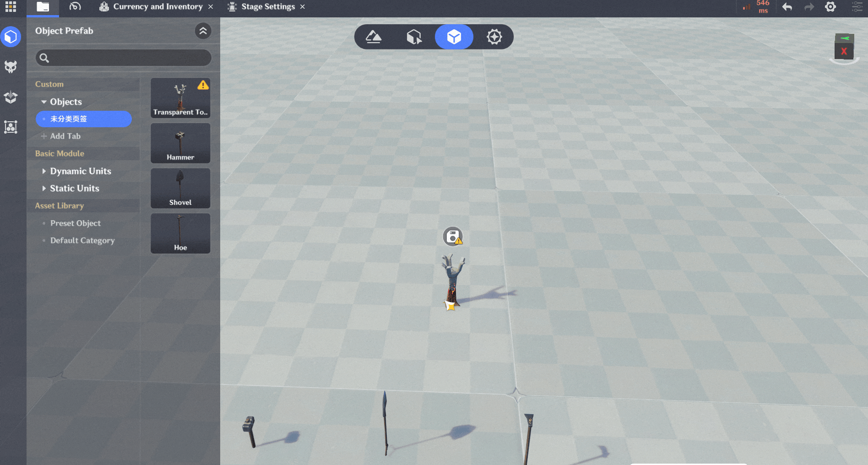868x465 pixels.
Task: Click the Asset Library section header
Action: [60, 206]
